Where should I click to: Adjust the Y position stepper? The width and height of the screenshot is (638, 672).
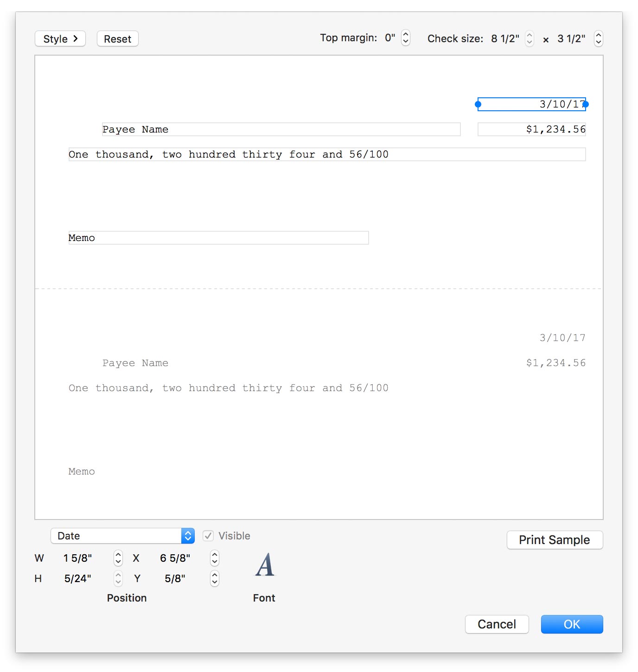point(214,578)
